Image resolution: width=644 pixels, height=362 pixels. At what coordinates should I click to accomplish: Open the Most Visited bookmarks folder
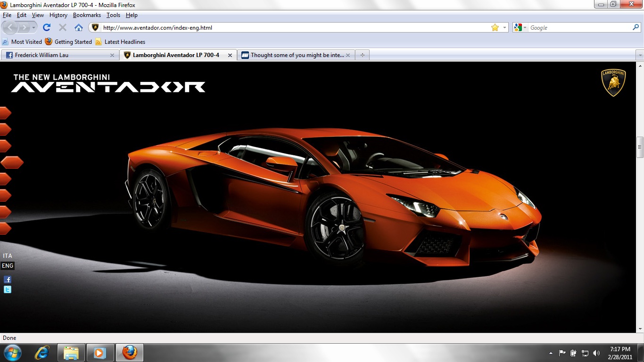22,41
